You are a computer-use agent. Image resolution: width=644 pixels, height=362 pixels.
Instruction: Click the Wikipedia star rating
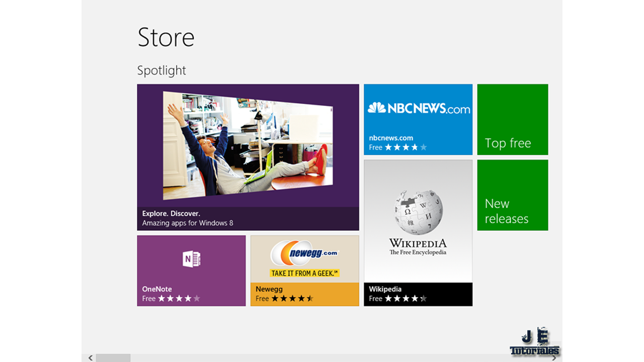[x=406, y=299]
